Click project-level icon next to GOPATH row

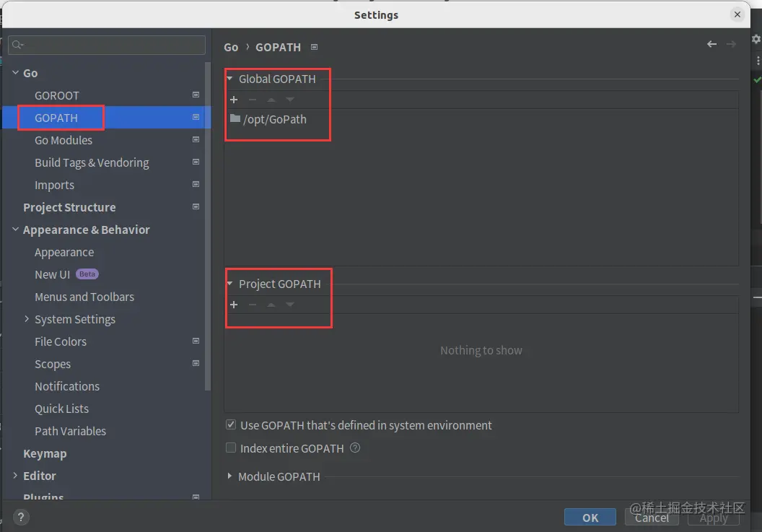pos(196,117)
